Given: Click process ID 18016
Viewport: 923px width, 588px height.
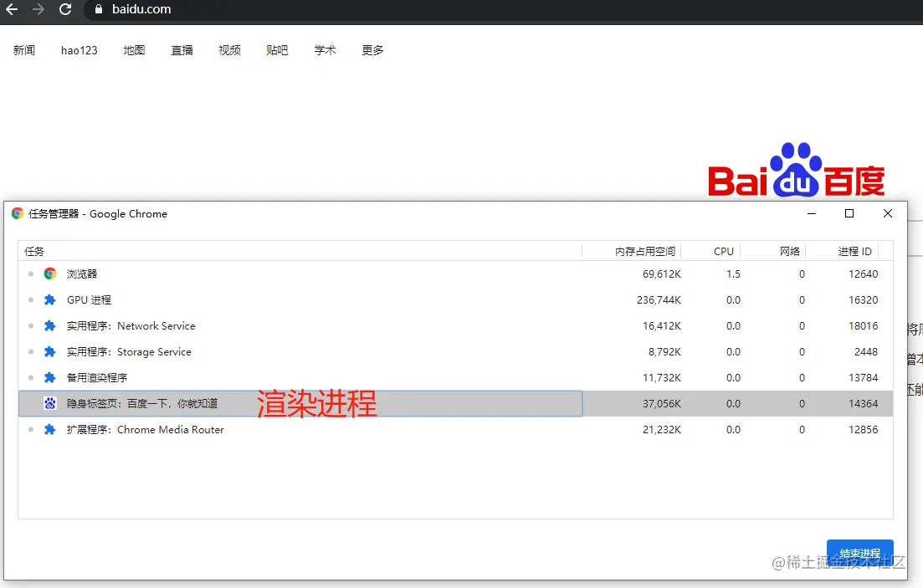Looking at the screenshot, I should pyautogui.click(x=863, y=325).
